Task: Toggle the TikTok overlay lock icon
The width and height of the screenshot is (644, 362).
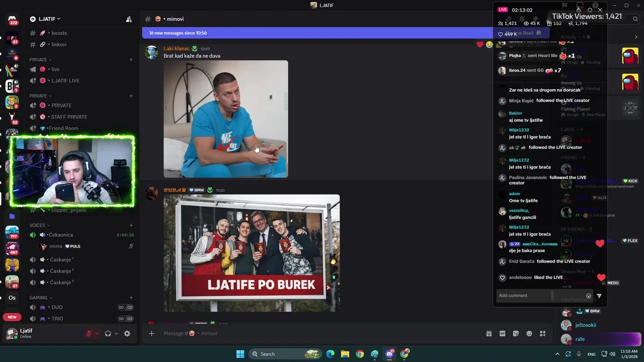Action: pos(579,10)
